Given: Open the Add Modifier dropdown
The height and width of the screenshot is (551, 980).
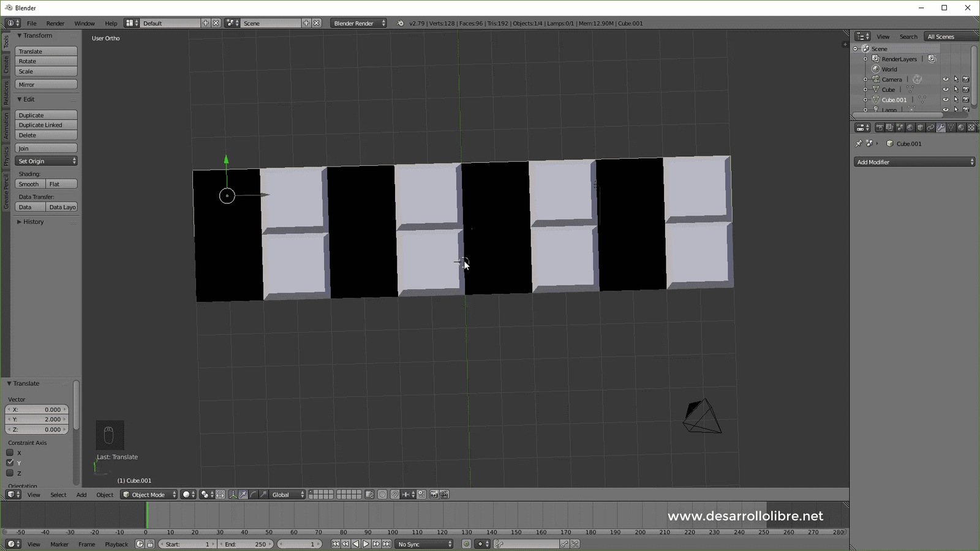Looking at the screenshot, I should (x=914, y=162).
